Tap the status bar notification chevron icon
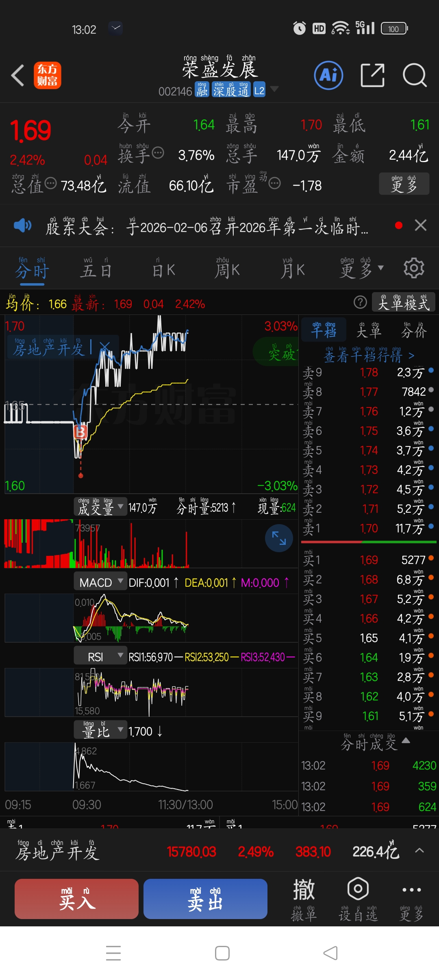The height and width of the screenshot is (980, 439). [116, 28]
